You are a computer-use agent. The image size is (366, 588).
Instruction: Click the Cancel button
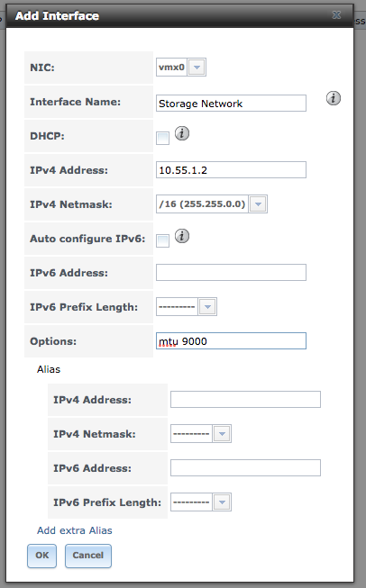(x=88, y=556)
